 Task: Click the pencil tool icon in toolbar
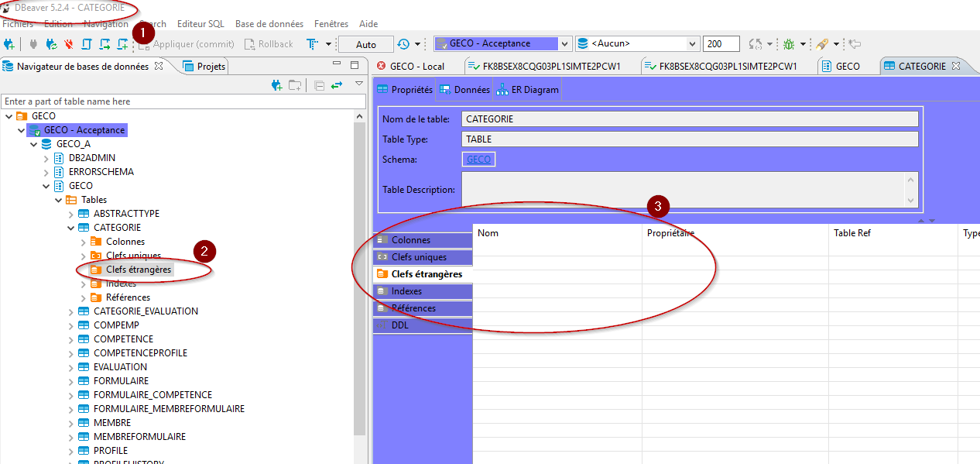tap(822, 44)
